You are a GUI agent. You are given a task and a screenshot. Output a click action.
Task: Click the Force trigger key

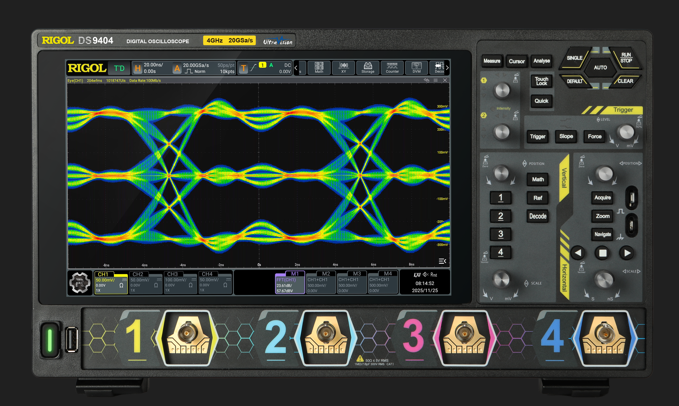(595, 136)
